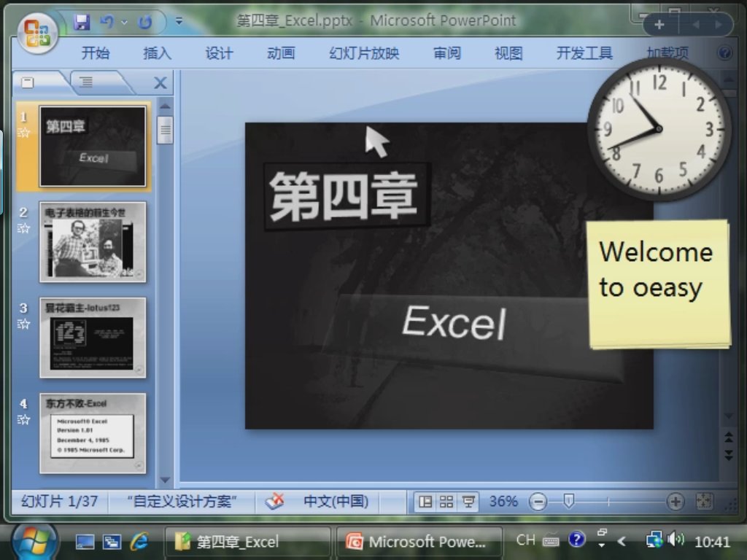This screenshot has height=560, width=747.
Task: Switch to Slide Sorter view button
Action: click(x=446, y=502)
